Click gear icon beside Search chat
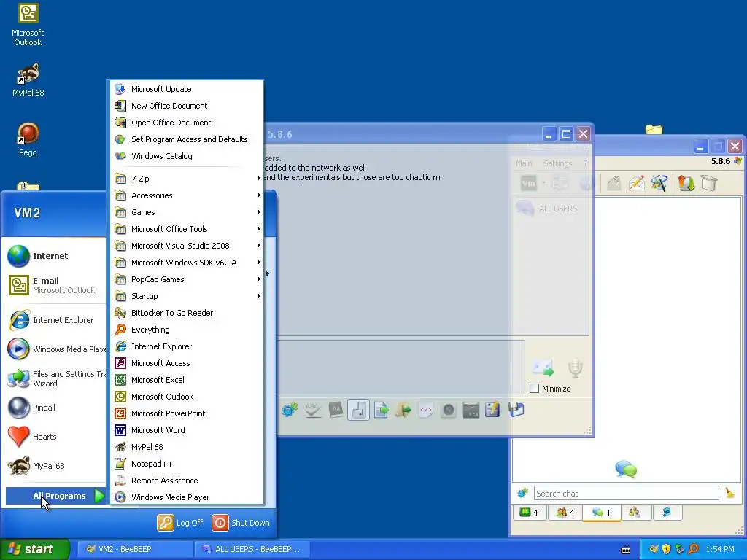This screenshot has height=560, width=747. pos(522,493)
